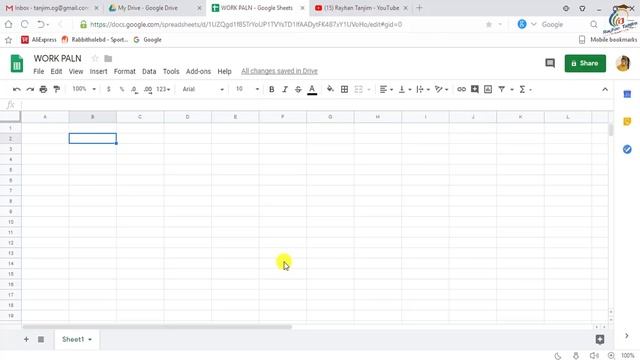Click the Print icon
The image size is (640, 360).
pos(43,89)
